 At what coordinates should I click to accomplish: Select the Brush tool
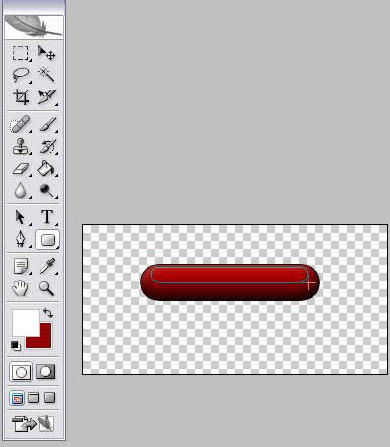pos(48,124)
